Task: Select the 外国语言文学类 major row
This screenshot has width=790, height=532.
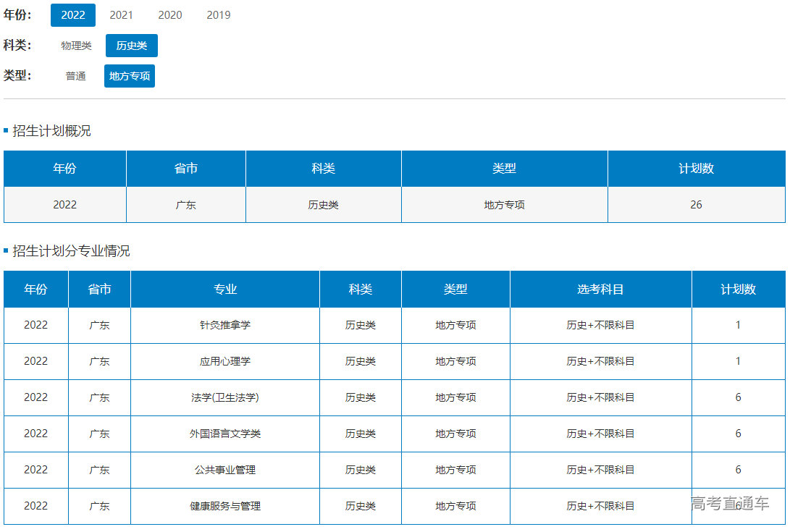Action: pyautogui.click(x=225, y=434)
